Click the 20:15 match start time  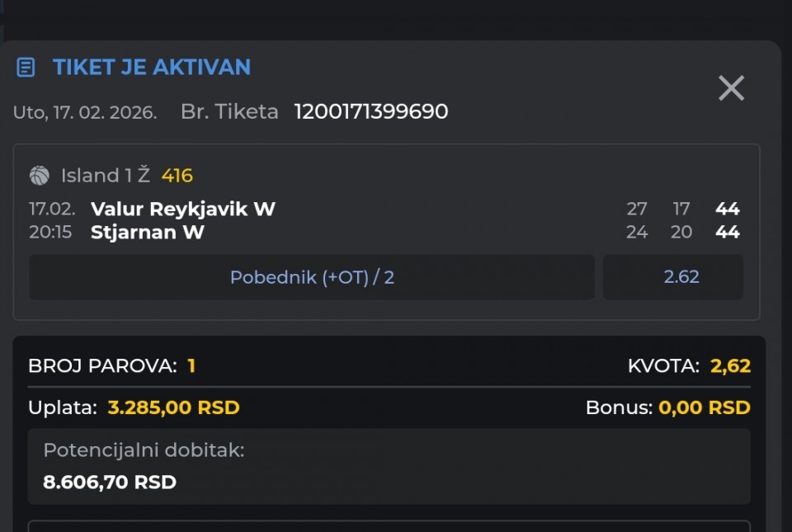(52, 233)
